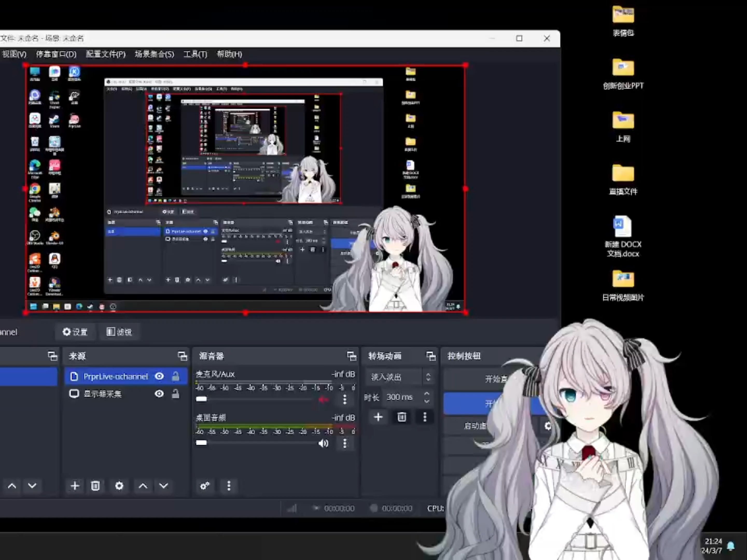Screen dimensions: 747x560
Task: Toggle lock on PrprLive-αchannel source
Action: tap(176, 376)
